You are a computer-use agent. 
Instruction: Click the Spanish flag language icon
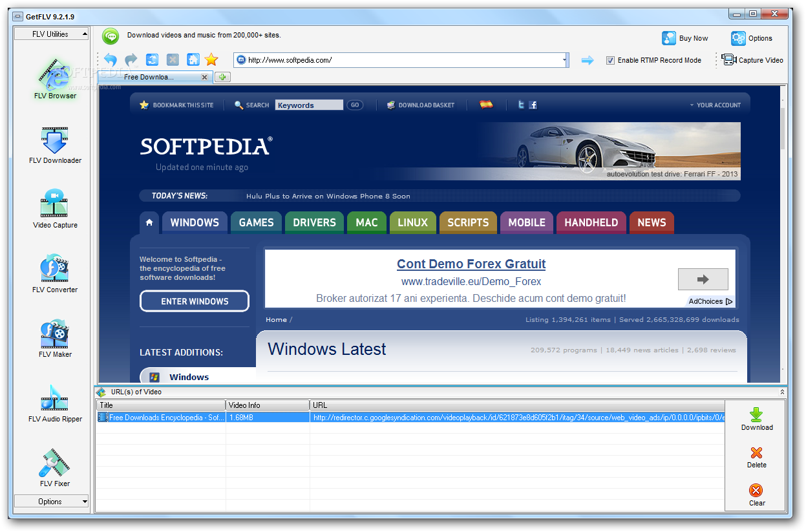(x=486, y=104)
